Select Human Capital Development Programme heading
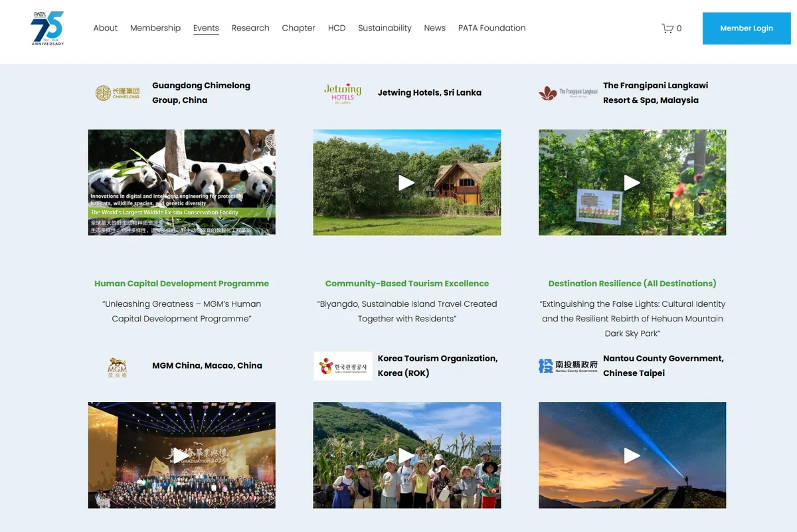Image resolution: width=797 pixels, height=532 pixels. click(181, 284)
